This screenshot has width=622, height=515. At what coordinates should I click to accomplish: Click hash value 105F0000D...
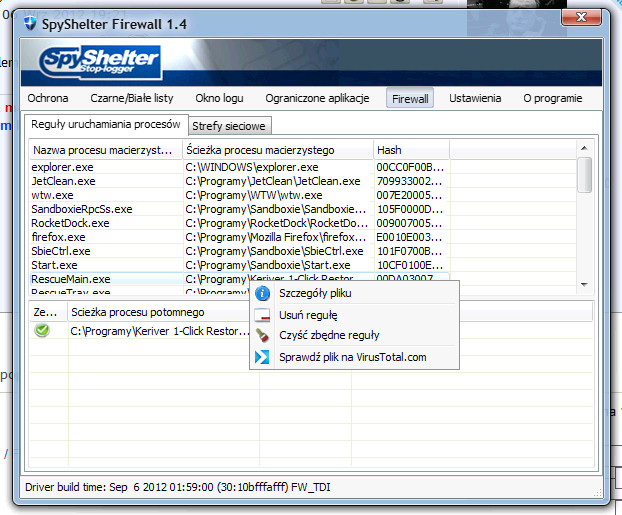(410, 209)
